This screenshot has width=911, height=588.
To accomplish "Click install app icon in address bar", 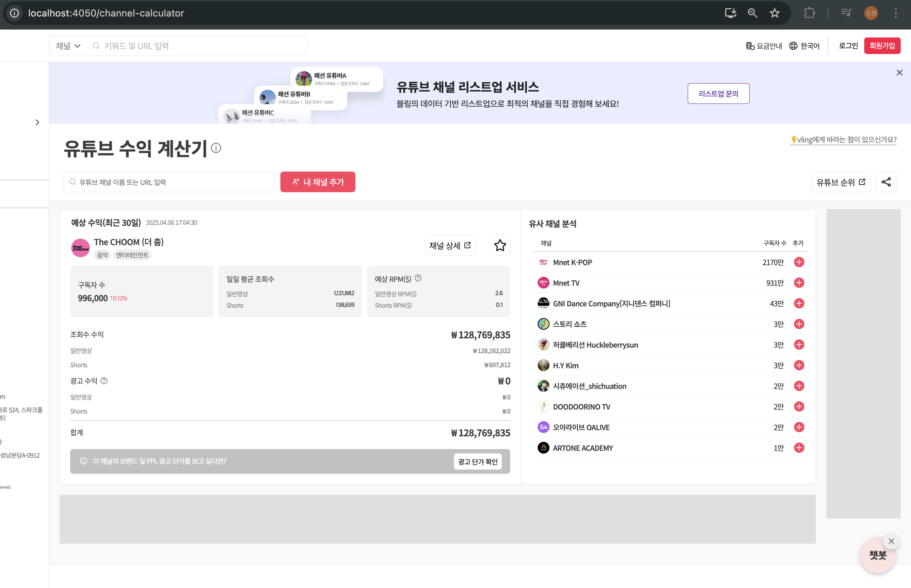I will pyautogui.click(x=730, y=13).
